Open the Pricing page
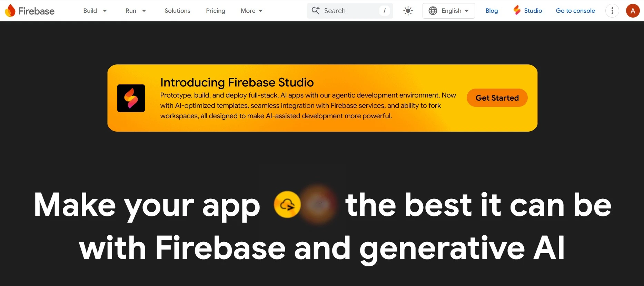This screenshot has width=644, height=286. point(216,11)
